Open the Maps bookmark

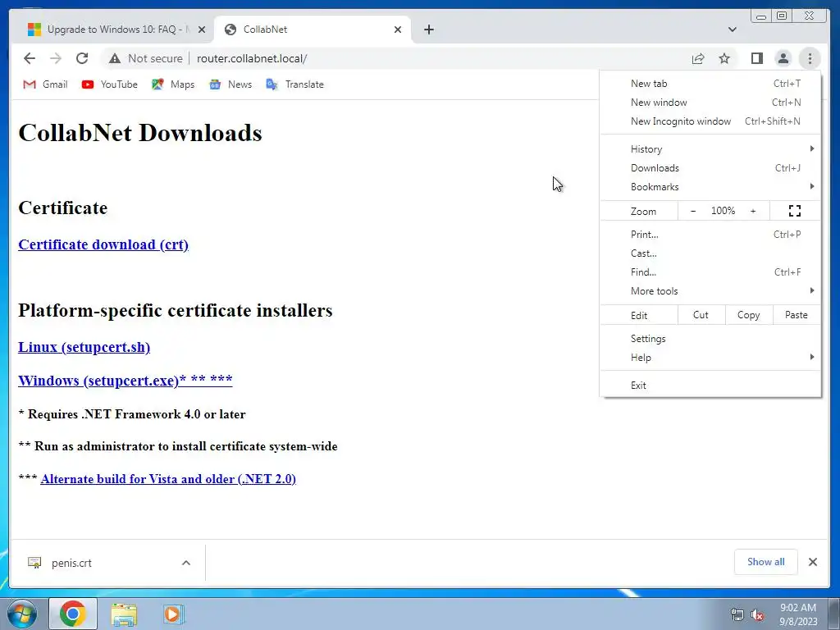click(x=173, y=84)
